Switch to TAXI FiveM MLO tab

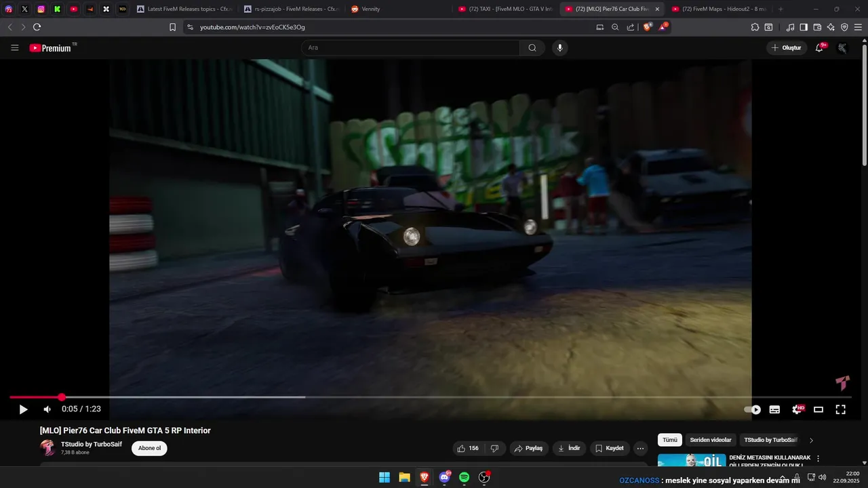(x=506, y=9)
